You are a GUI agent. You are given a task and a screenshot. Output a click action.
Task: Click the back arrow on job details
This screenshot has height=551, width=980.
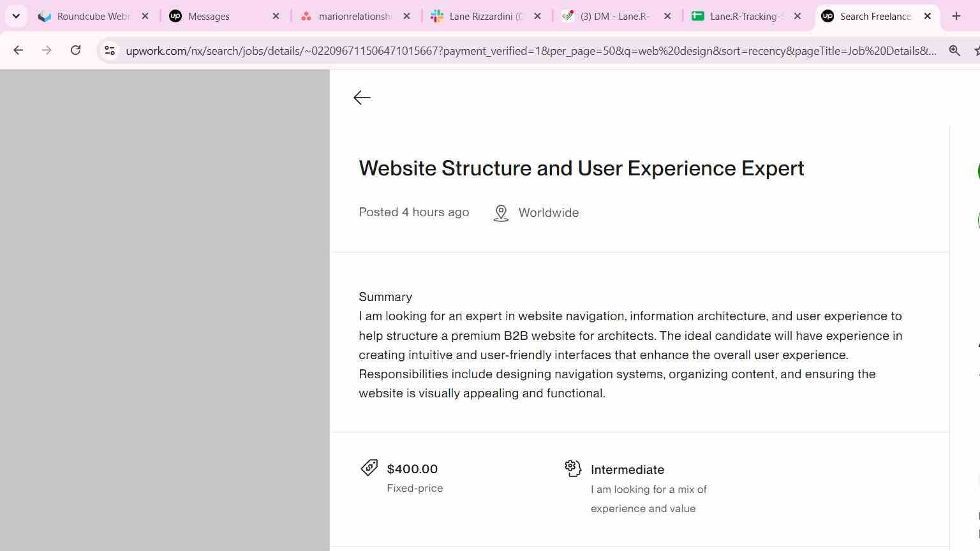point(362,98)
